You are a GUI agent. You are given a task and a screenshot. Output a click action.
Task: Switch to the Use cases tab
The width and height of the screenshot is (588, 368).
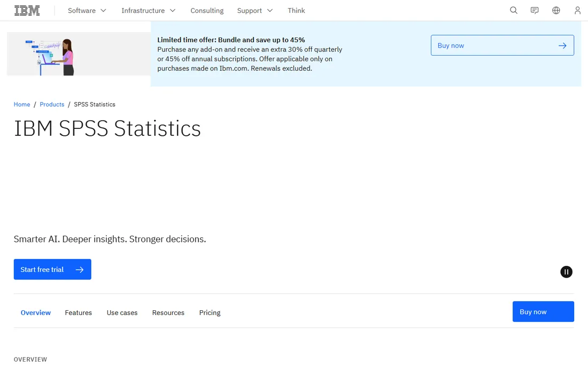[x=122, y=312]
